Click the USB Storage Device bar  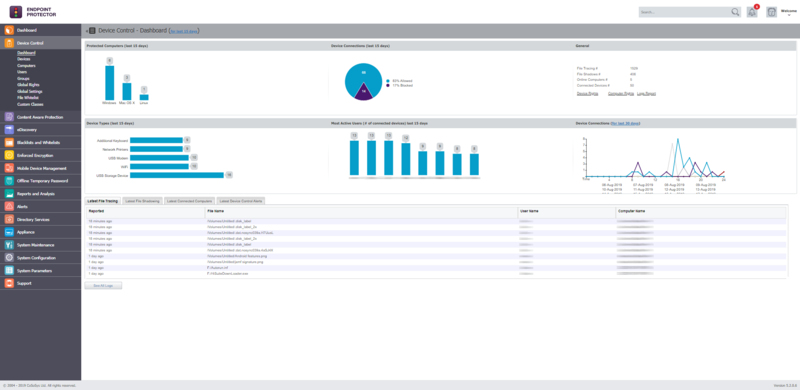177,175
